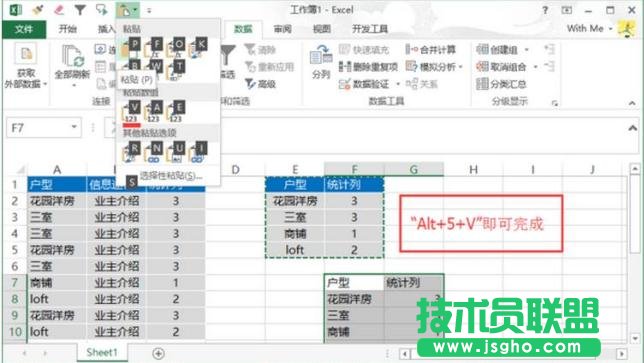This screenshot has width=644, height=363.
Task: Open the 分级显示 dialog launcher
Action: [x=555, y=103]
